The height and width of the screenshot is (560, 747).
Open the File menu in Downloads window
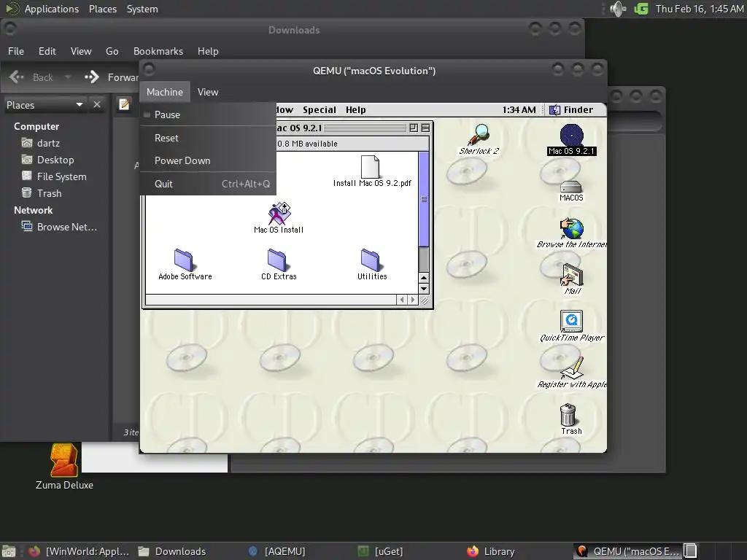(x=16, y=51)
